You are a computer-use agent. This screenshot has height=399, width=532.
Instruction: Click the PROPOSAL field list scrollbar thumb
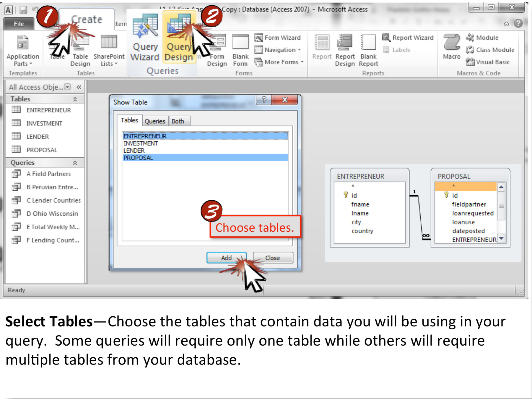point(501,206)
